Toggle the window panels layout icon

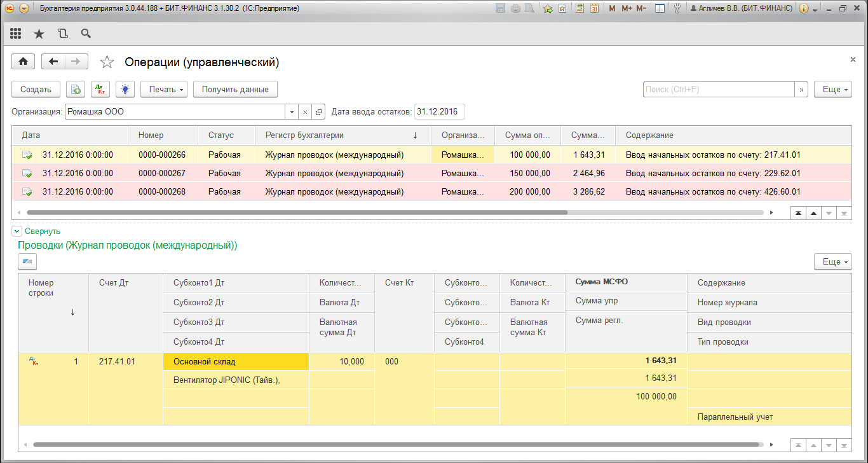[660, 8]
